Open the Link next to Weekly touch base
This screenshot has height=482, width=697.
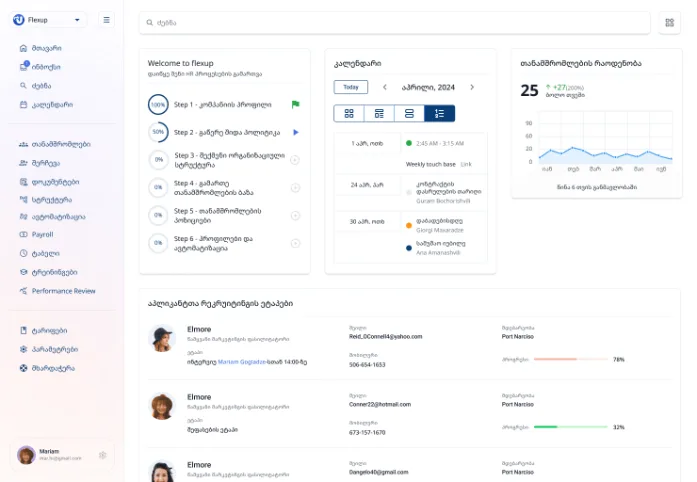[466, 164]
